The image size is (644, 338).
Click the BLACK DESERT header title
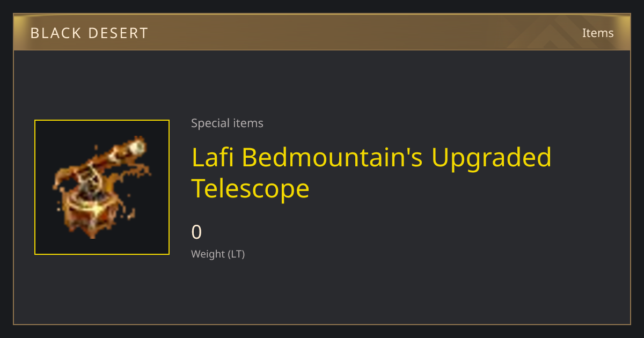click(x=89, y=33)
